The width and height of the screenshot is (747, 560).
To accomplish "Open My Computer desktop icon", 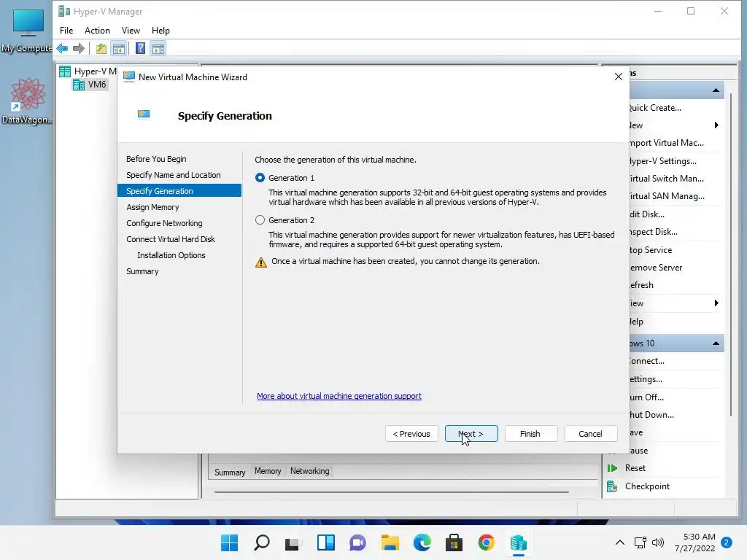I will tap(27, 31).
